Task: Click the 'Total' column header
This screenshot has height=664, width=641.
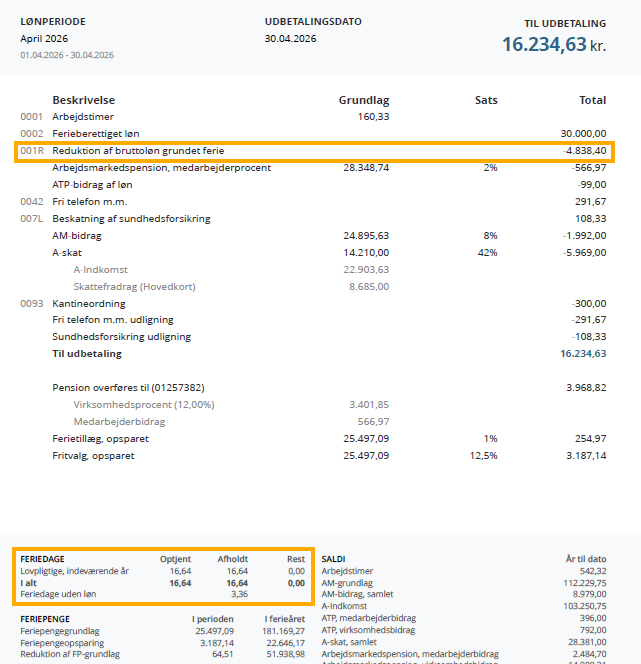Action: click(x=592, y=100)
